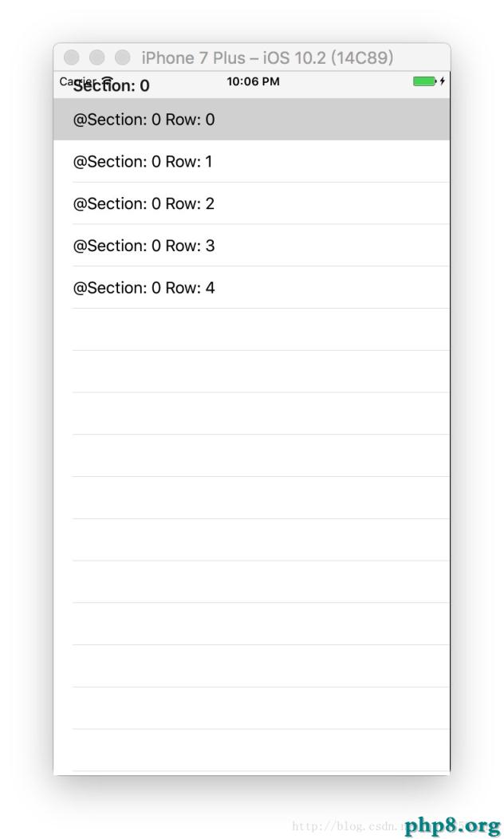Click the charging bolt beside the battery
The image size is (504, 839).
click(443, 81)
